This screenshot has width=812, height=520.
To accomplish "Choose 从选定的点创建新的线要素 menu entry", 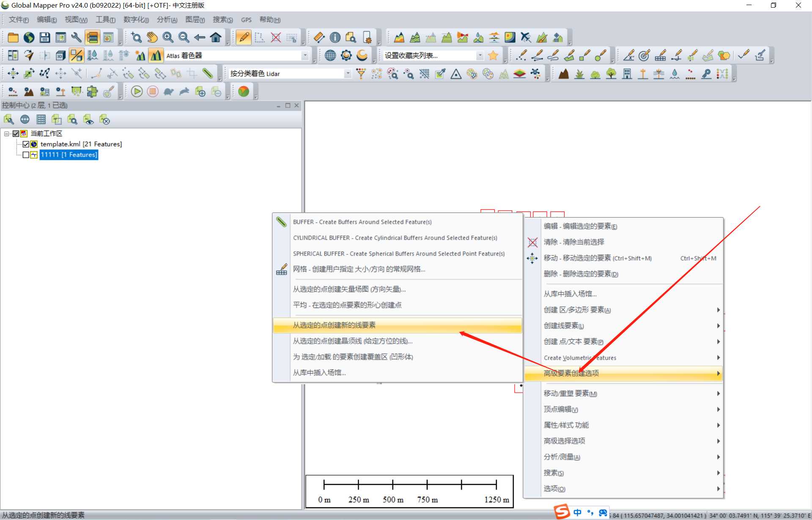I will (334, 325).
